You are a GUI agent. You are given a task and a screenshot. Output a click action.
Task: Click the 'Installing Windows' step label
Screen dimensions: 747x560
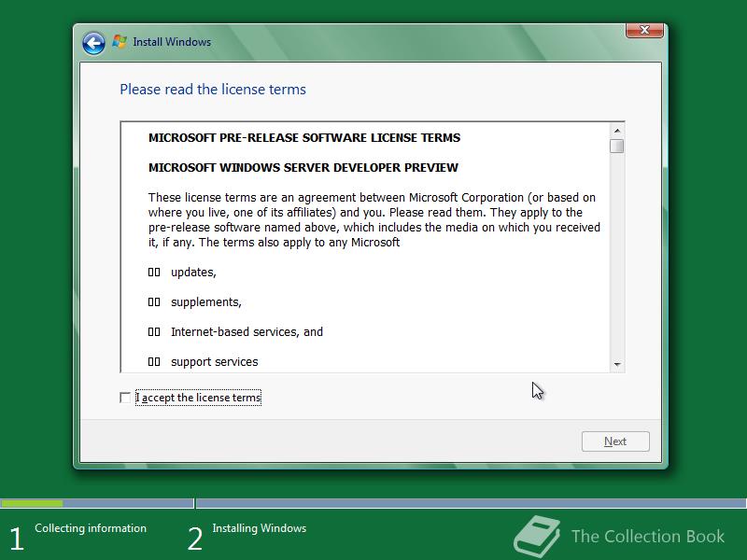(x=260, y=528)
